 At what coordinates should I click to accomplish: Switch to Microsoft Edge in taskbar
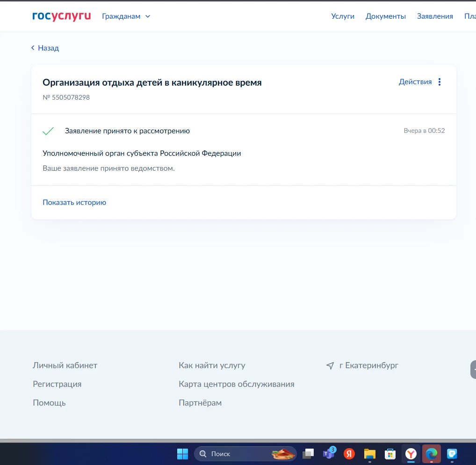pos(431,453)
